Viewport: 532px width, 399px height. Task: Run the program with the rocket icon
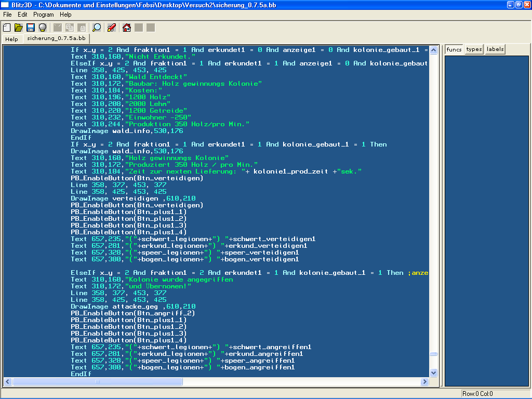pos(111,28)
